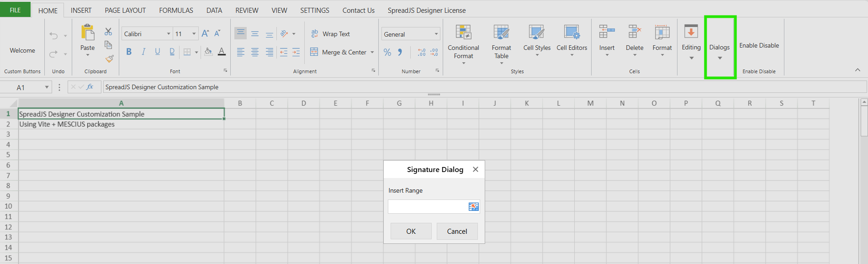Confirm Signature Dialog with OK

click(x=411, y=231)
